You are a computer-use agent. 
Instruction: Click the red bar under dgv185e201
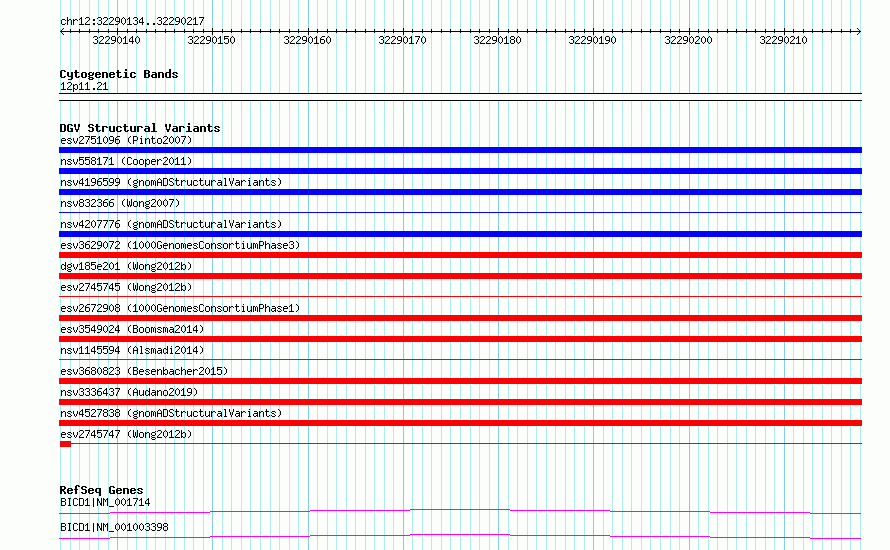(460, 276)
